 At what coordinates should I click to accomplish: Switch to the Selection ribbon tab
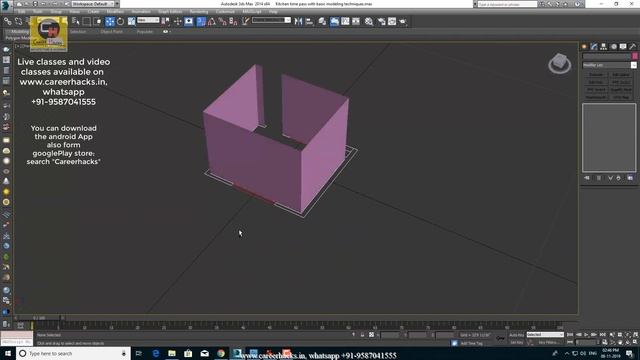(78, 31)
